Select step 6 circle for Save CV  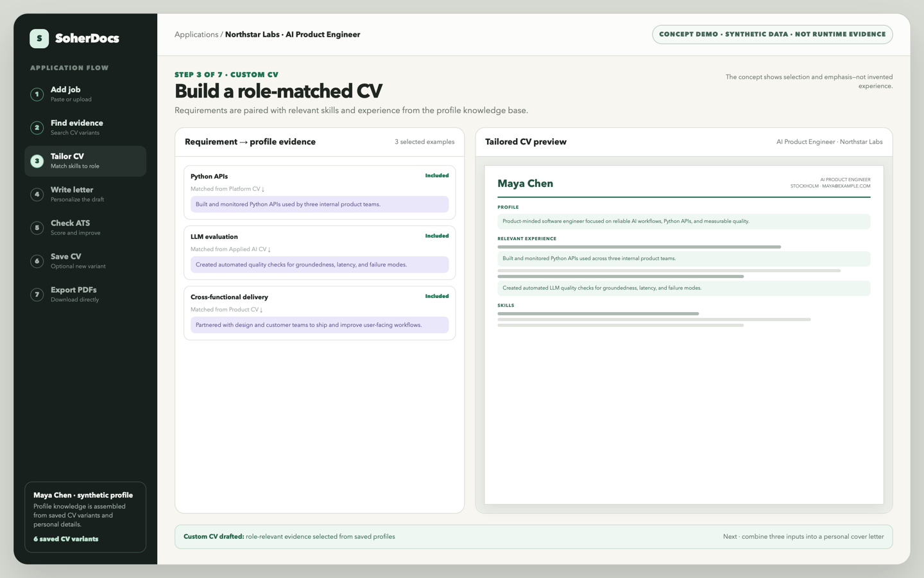(x=37, y=261)
